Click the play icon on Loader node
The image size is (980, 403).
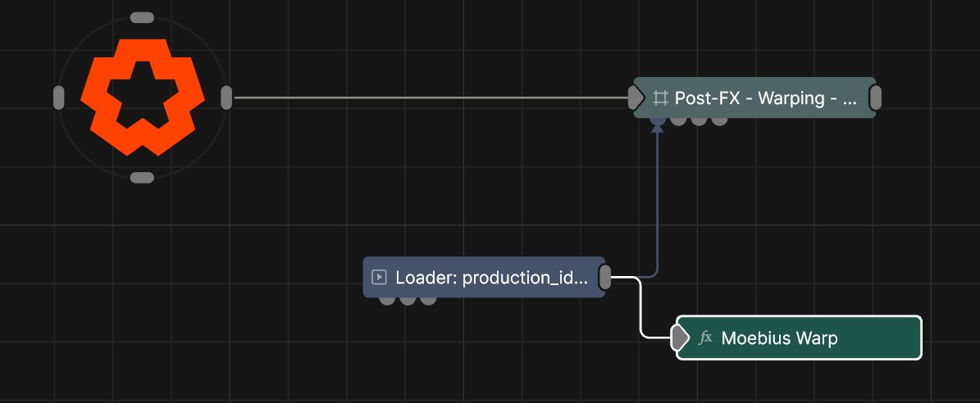pyautogui.click(x=379, y=277)
